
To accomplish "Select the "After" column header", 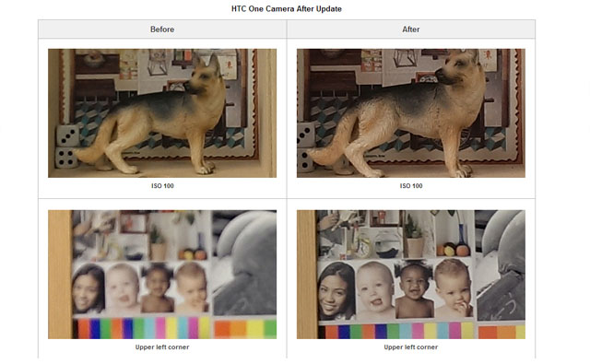I will [x=411, y=29].
